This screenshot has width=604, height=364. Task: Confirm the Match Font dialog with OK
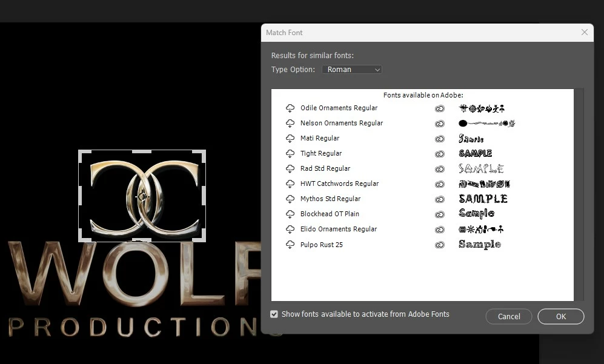561,316
